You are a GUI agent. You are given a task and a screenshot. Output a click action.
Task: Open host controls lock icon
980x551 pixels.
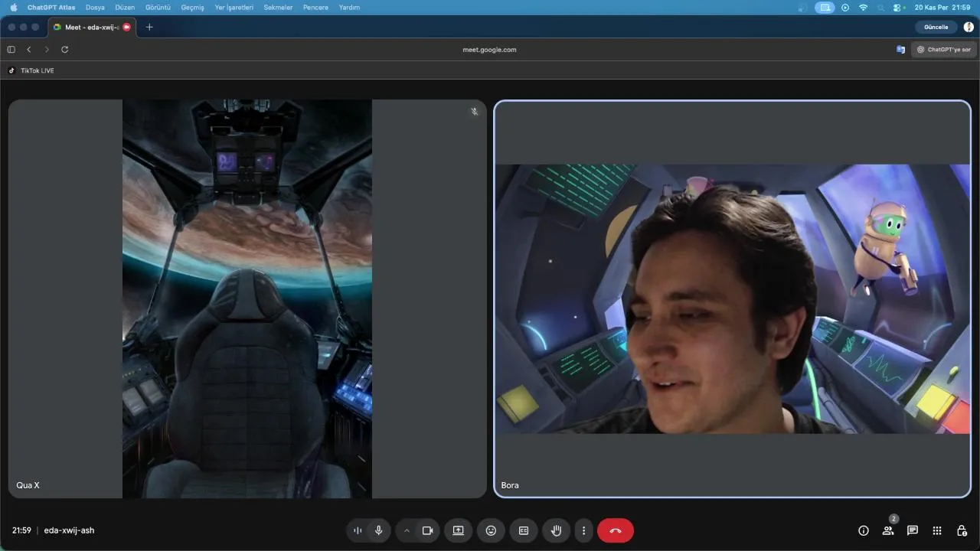tap(962, 530)
